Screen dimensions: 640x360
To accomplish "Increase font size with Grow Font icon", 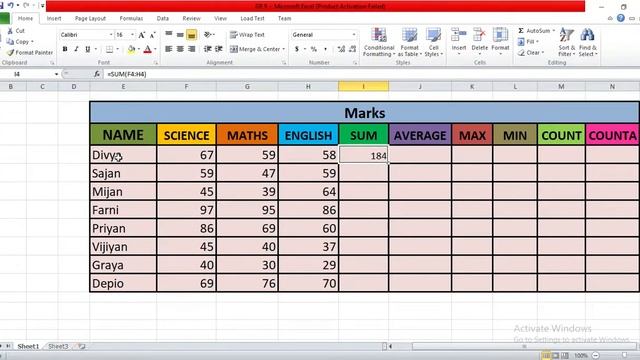I will 142,35.
